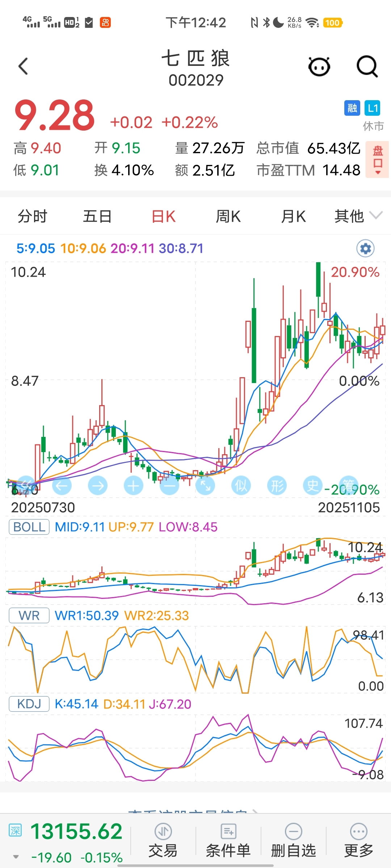The image size is (391, 868).
Task: Tap the current price 9.28
Action: 55,116
